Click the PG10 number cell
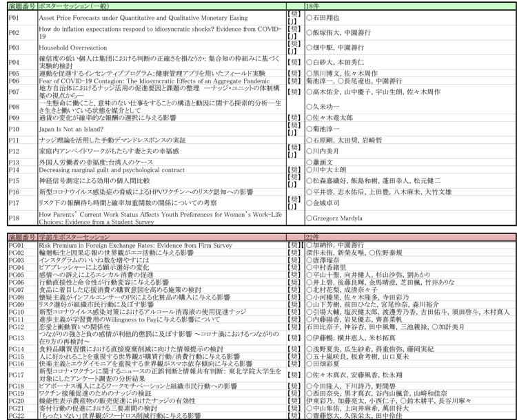Screen dimensions: 517x420 tap(23, 312)
